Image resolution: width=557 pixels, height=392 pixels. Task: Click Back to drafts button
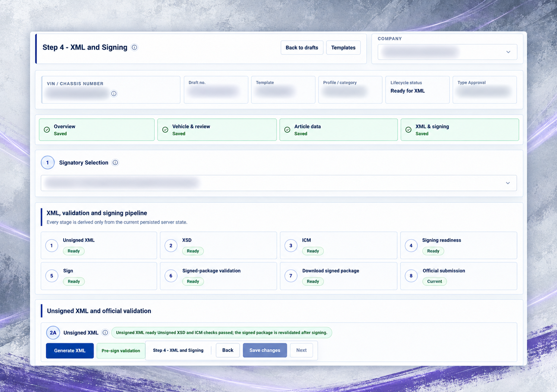pyautogui.click(x=302, y=48)
